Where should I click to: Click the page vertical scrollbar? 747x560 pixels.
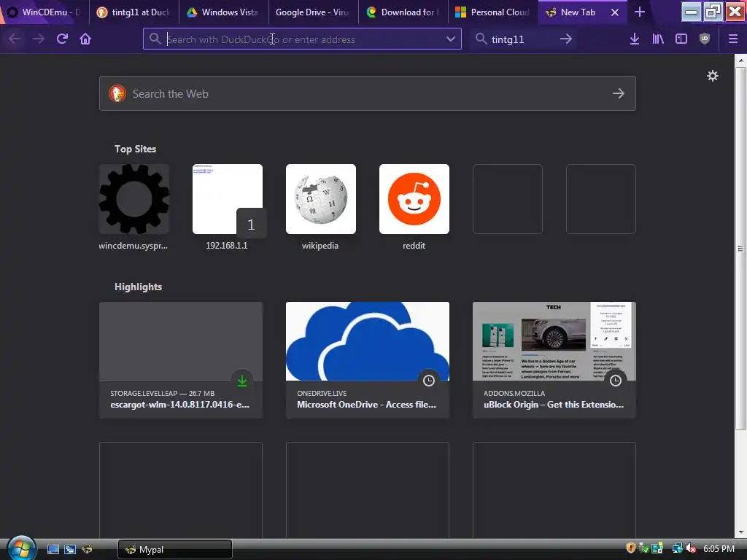point(740,248)
